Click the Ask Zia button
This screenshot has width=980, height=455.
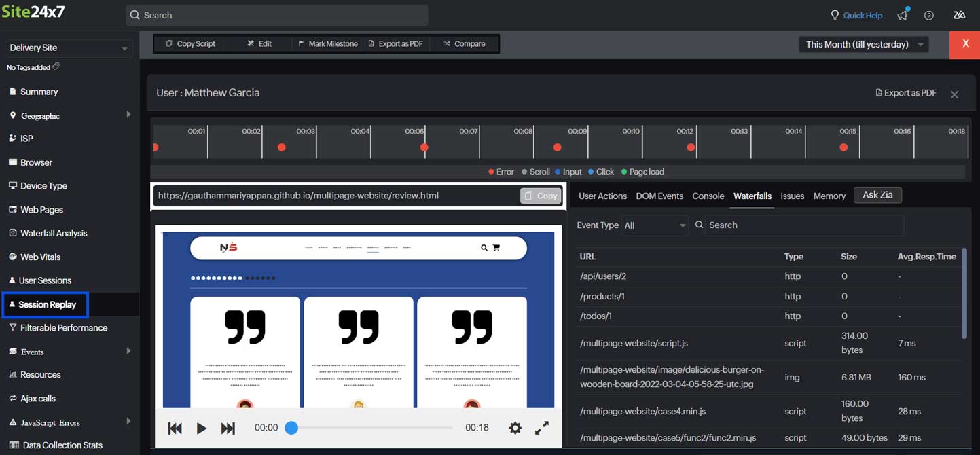[877, 195]
